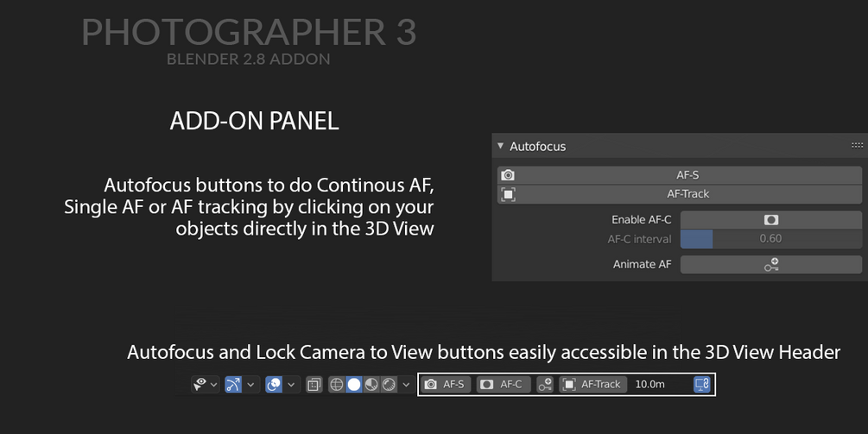Collapse the Autofocus panel

coord(501,147)
